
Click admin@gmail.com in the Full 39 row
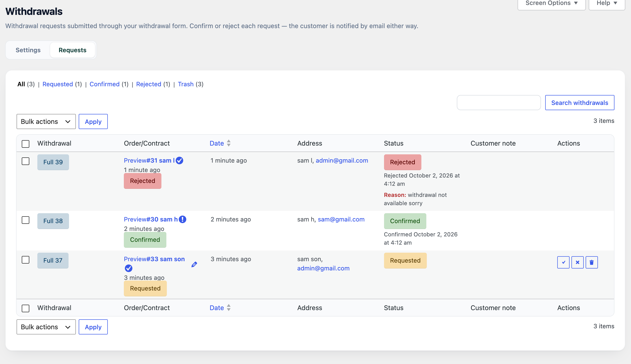[342, 160]
